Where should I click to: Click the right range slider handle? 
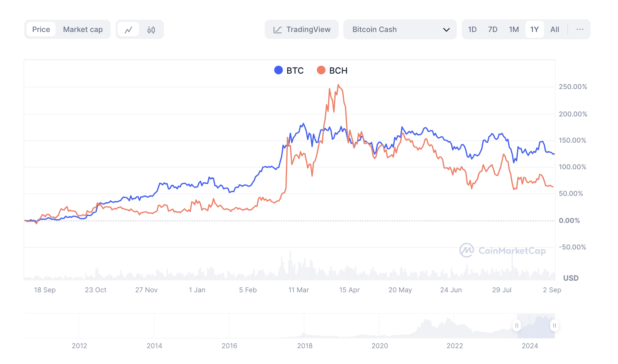pos(554,325)
